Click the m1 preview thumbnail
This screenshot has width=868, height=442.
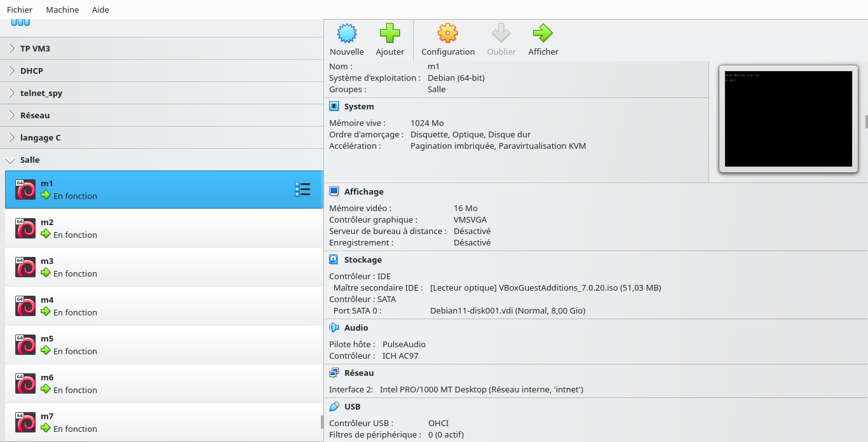point(788,119)
